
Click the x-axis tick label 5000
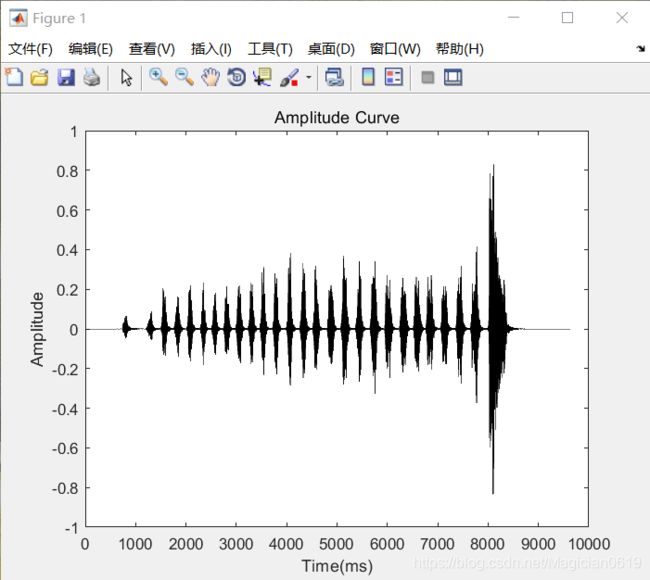[x=336, y=544]
